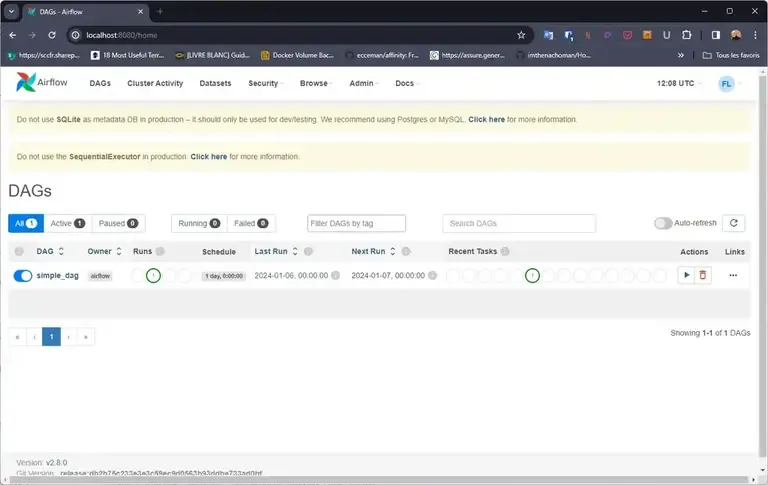Open the Datasets page
This screenshot has height=485, width=768.
pyautogui.click(x=215, y=83)
